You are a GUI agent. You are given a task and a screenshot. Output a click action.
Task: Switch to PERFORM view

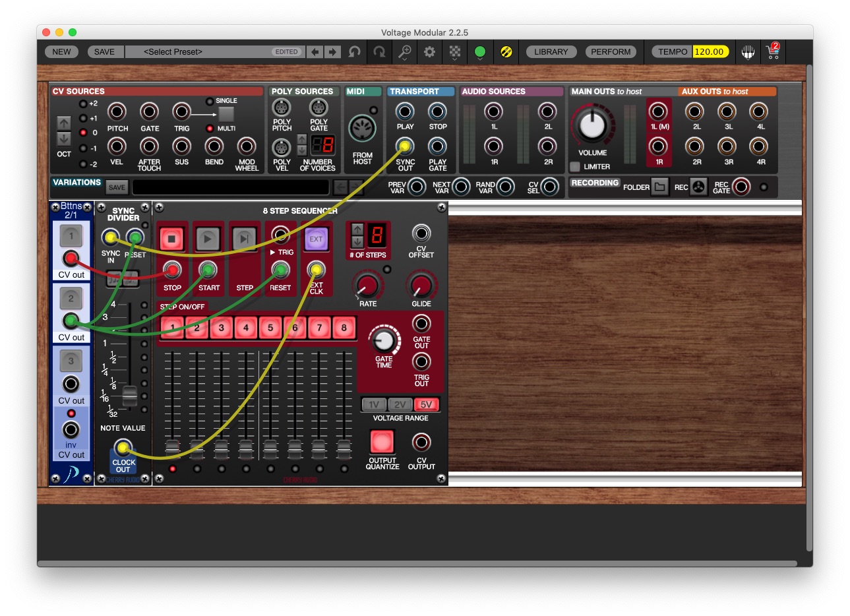pyautogui.click(x=611, y=51)
